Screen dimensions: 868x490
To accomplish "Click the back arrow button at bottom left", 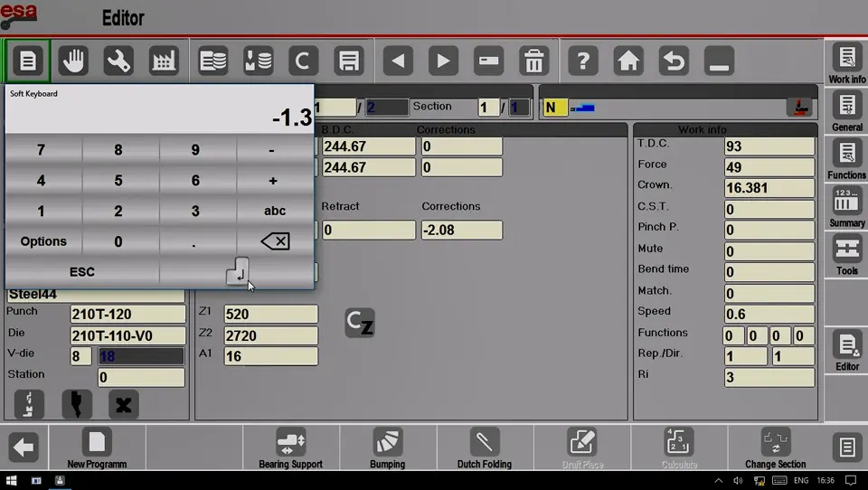I will pos(24,448).
